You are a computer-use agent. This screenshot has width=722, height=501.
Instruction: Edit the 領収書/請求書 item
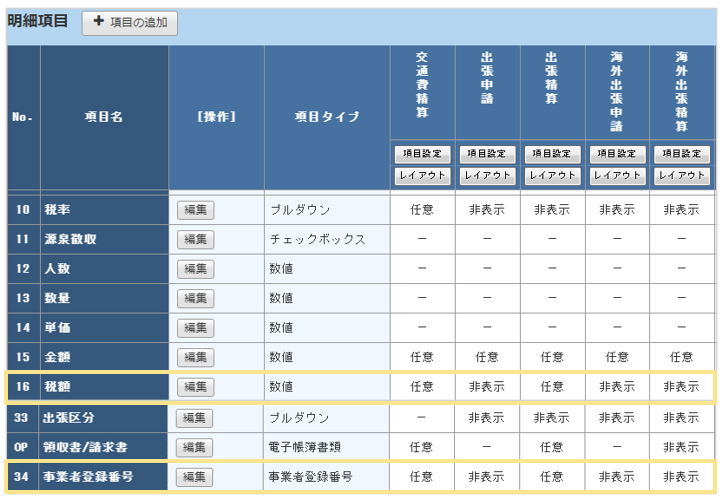(x=195, y=447)
